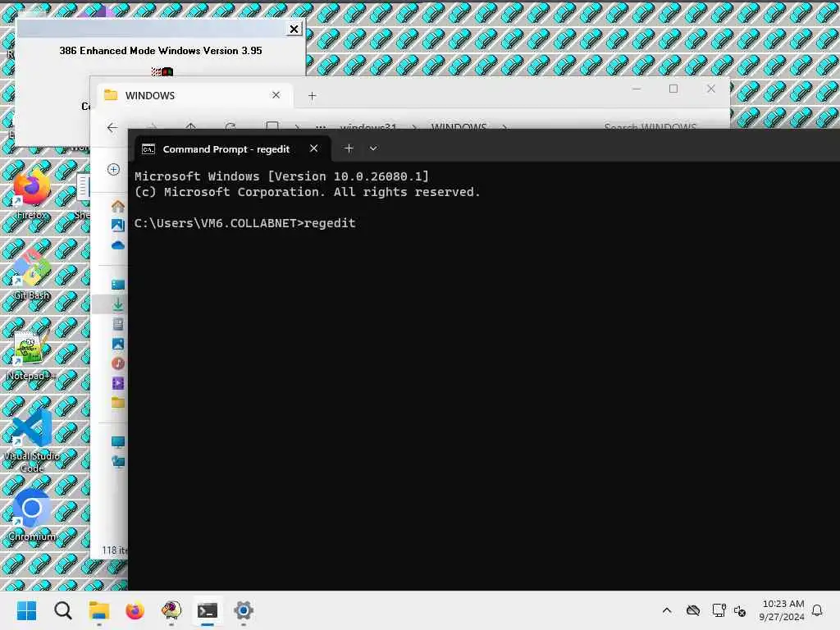The height and width of the screenshot is (630, 840).
Task: Show hidden system tray icons
Action: click(x=667, y=610)
